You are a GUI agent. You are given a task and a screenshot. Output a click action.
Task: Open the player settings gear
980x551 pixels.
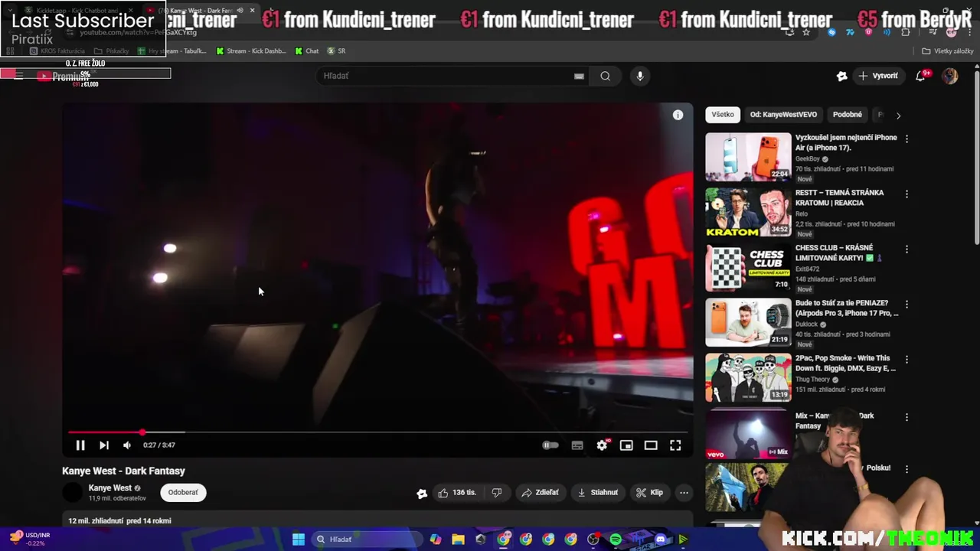[603, 445]
